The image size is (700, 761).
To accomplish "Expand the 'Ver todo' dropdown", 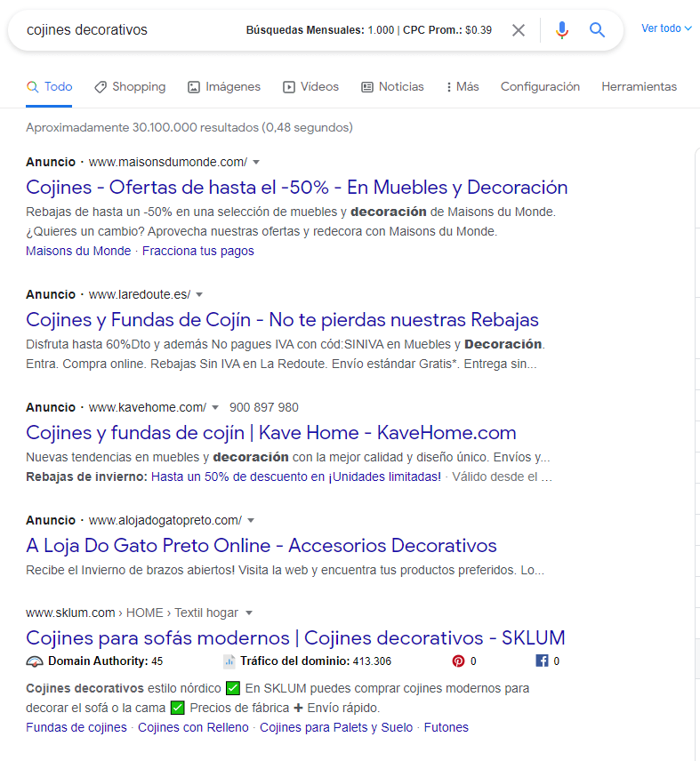I will coord(666,28).
